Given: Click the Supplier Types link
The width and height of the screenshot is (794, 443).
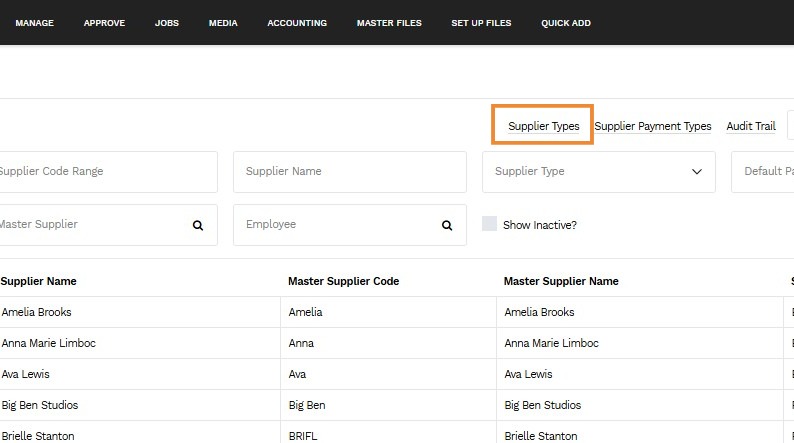Looking at the screenshot, I should pos(543,126).
